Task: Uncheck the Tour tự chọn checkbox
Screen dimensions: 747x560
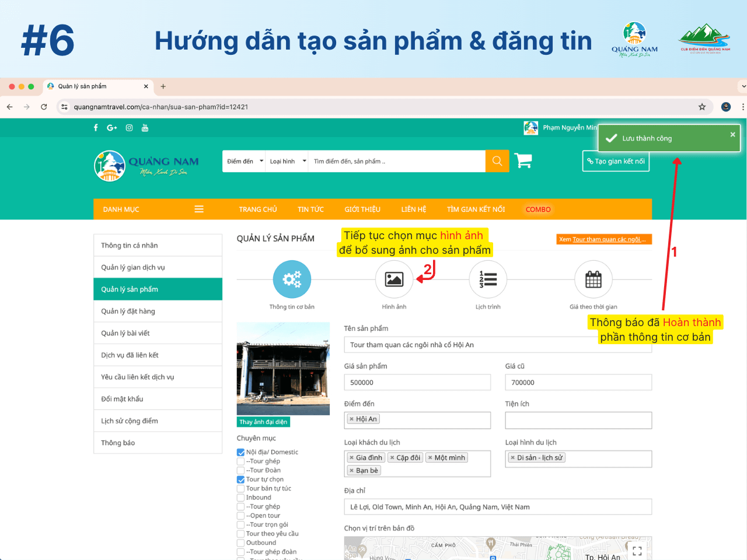Action: click(x=240, y=480)
